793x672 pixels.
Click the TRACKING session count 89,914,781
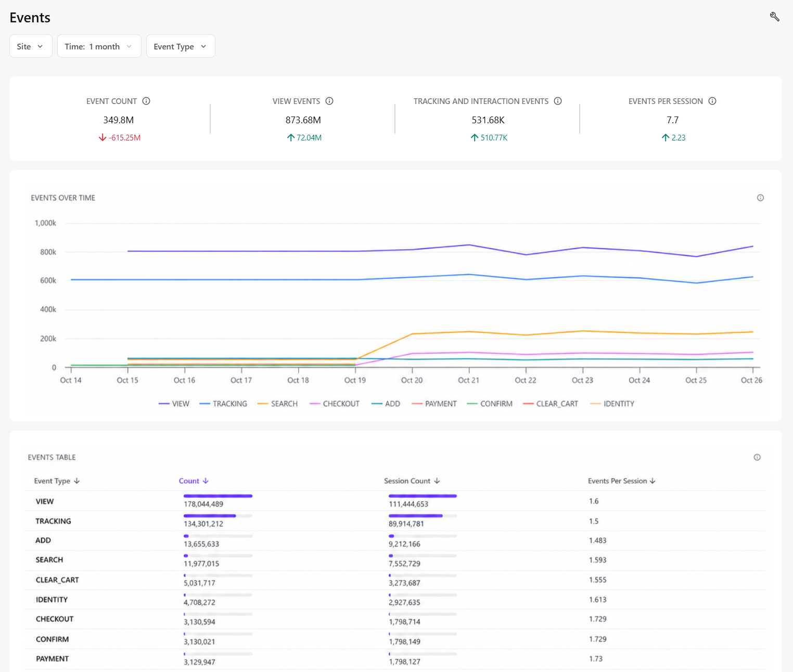(x=406, y=524)
